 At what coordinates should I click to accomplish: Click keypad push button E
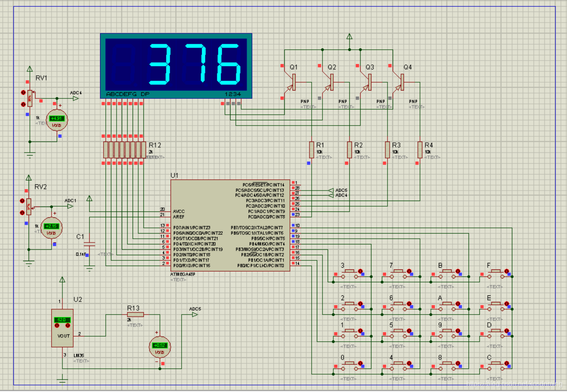pos(496,306)
